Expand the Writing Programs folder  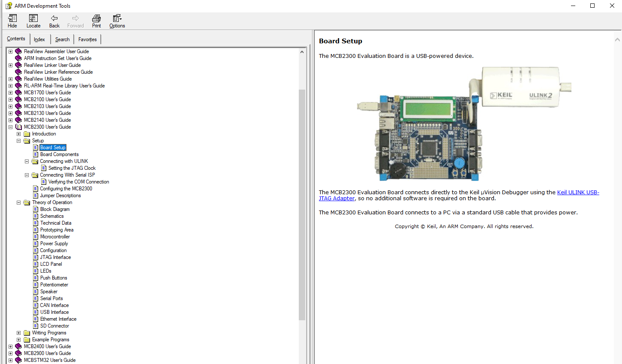18,333
